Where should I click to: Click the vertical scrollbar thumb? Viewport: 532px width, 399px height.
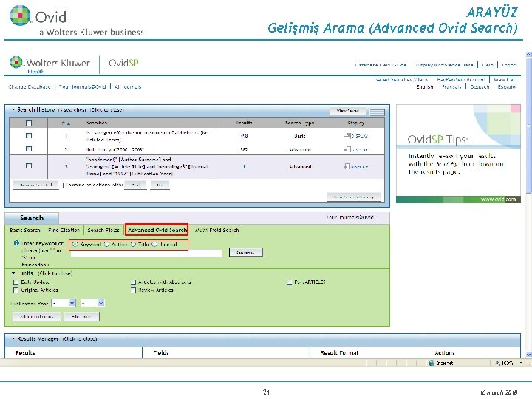[x=528, y=126]
